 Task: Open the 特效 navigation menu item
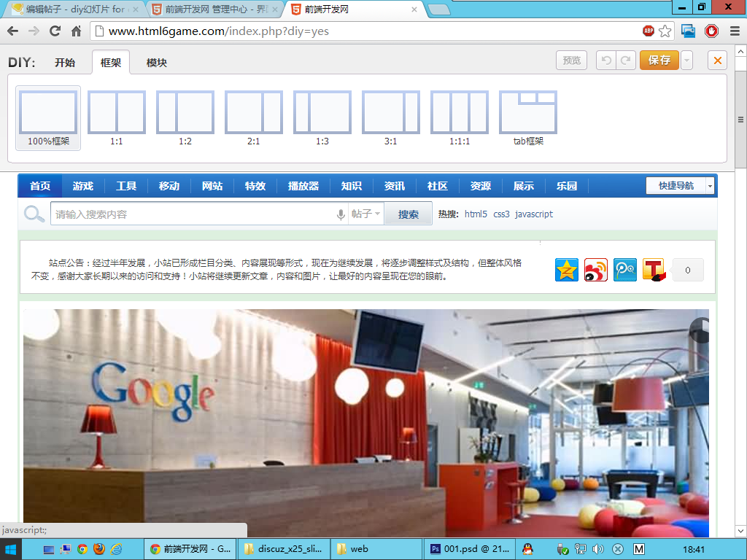(255, 186)
